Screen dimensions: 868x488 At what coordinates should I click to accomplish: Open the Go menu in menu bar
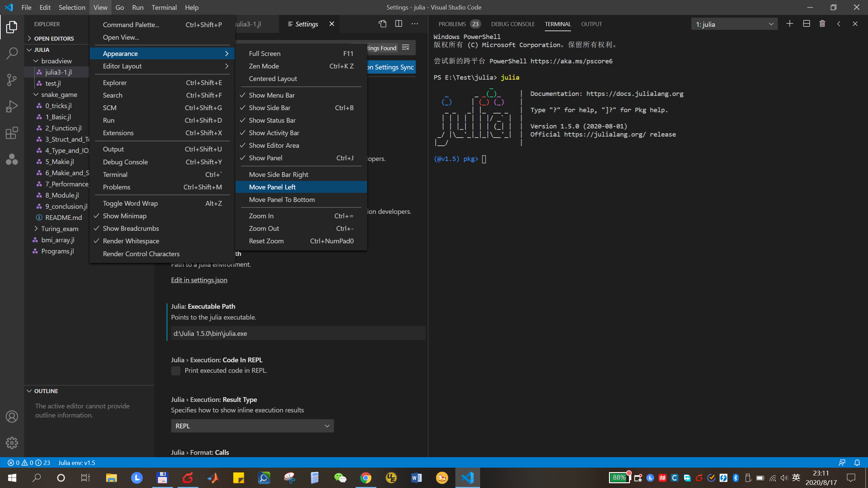pyautogui.click(x=119, y=7)
